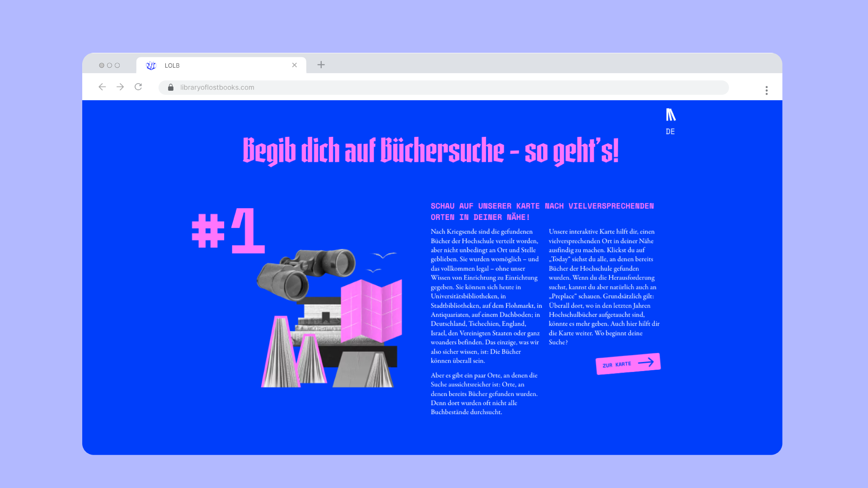Click the padlock icon in the address bar
The image size is (868, 488).
coord(171,87)
